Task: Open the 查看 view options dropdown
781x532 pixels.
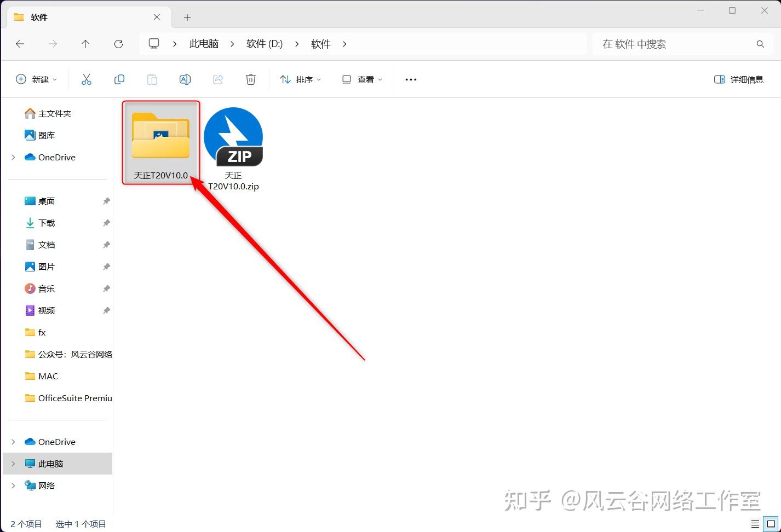Action: 361,79
